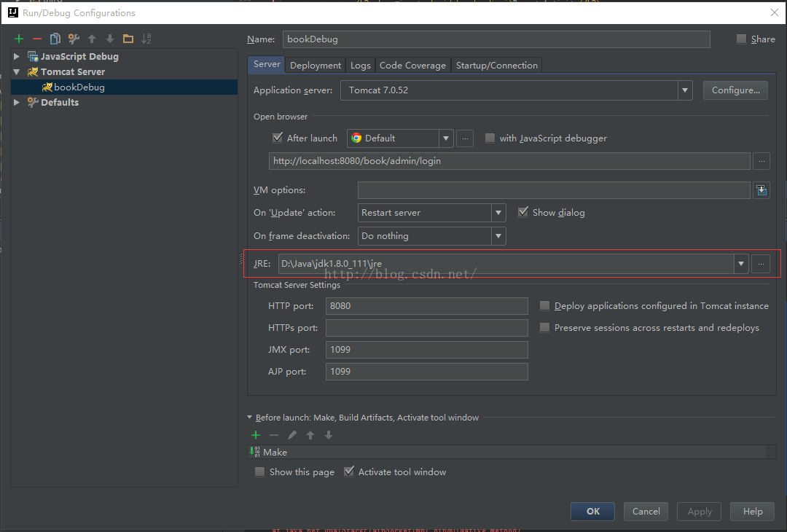This screenshot has width=787, height=532.
Task: Create new folder for configurations
Action: tap(128, 39)
